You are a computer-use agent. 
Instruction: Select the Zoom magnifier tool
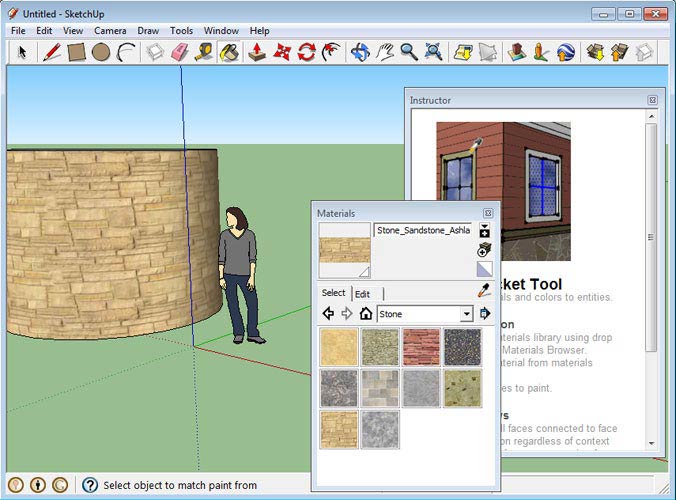tap(409, 51)
